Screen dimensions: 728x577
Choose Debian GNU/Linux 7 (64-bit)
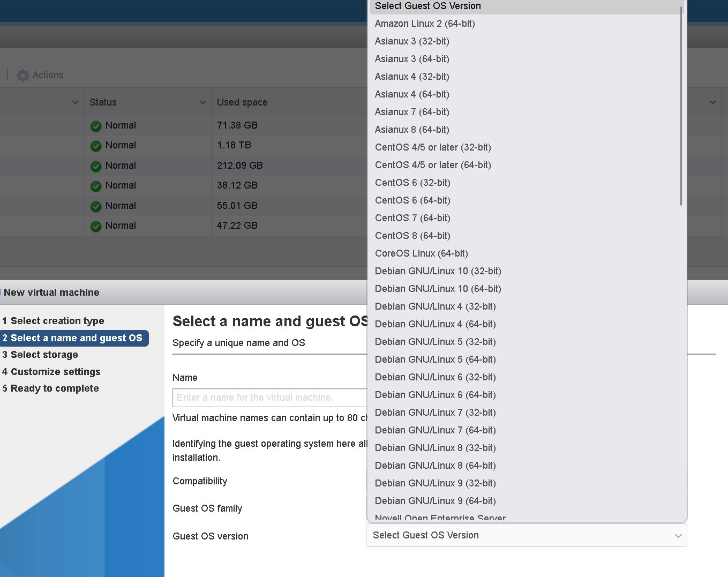[x=436, y=430]
